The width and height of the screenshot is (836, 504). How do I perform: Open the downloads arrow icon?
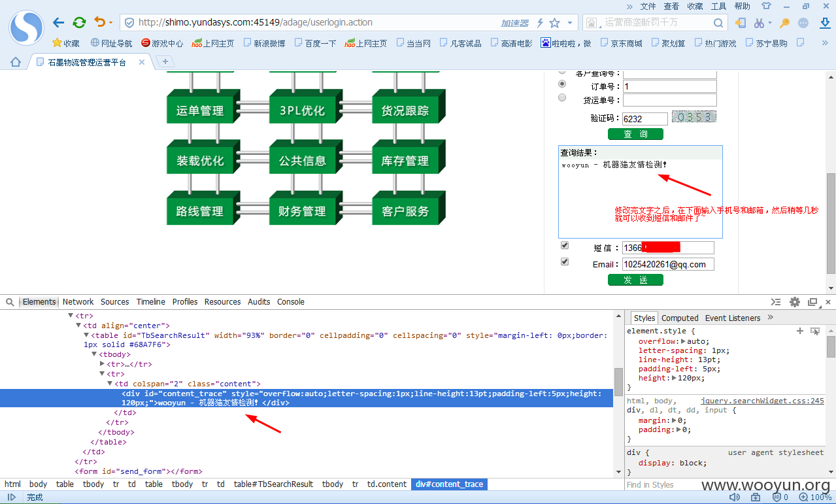(824, 23)
